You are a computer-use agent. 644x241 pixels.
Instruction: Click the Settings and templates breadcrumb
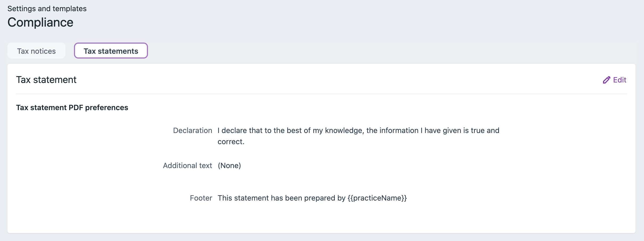pyautogui.click(x=47, y=9)
